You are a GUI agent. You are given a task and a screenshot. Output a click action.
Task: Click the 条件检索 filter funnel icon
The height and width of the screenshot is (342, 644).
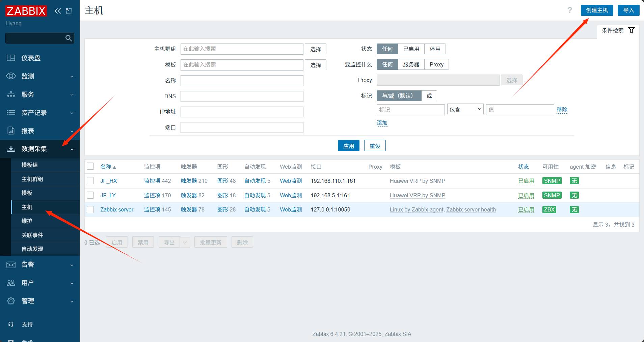click(631, 30)
